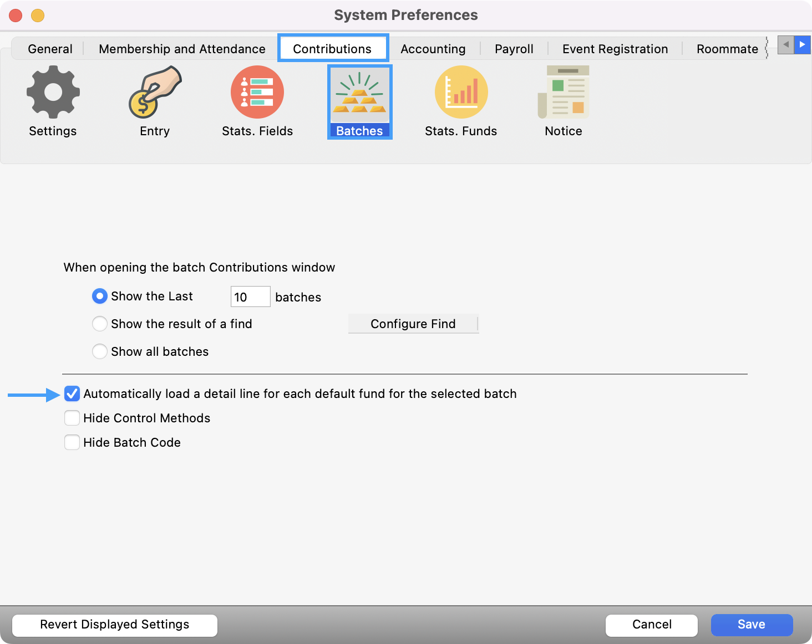This screenshot has height=644, width=812.
Task: Select Show all batches option
Action: [100, 351]
